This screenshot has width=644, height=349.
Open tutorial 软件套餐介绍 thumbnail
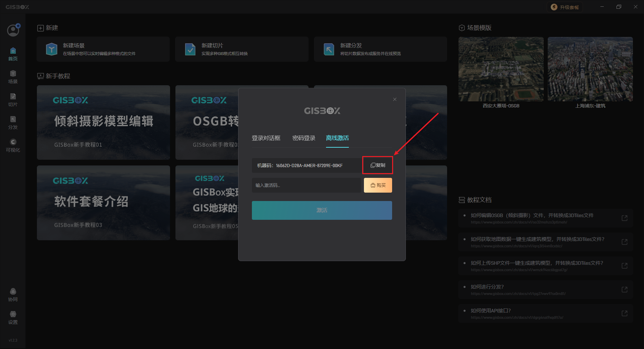(103, 203)
